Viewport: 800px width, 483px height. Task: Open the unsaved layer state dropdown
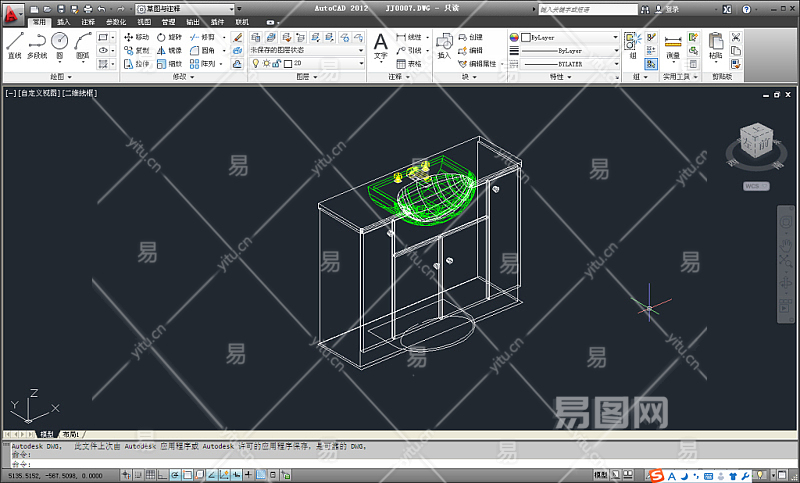(307, 49)
